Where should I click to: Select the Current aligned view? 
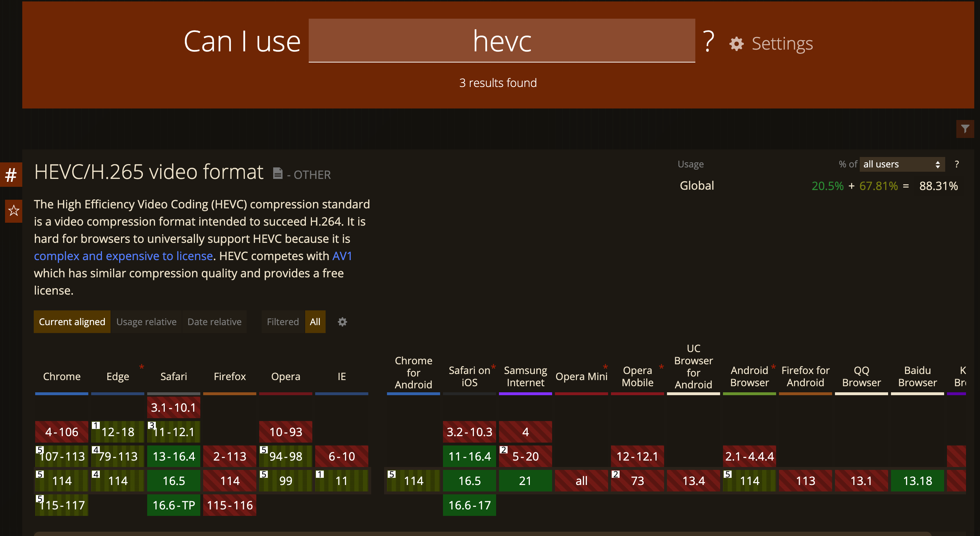coord(72,322)
